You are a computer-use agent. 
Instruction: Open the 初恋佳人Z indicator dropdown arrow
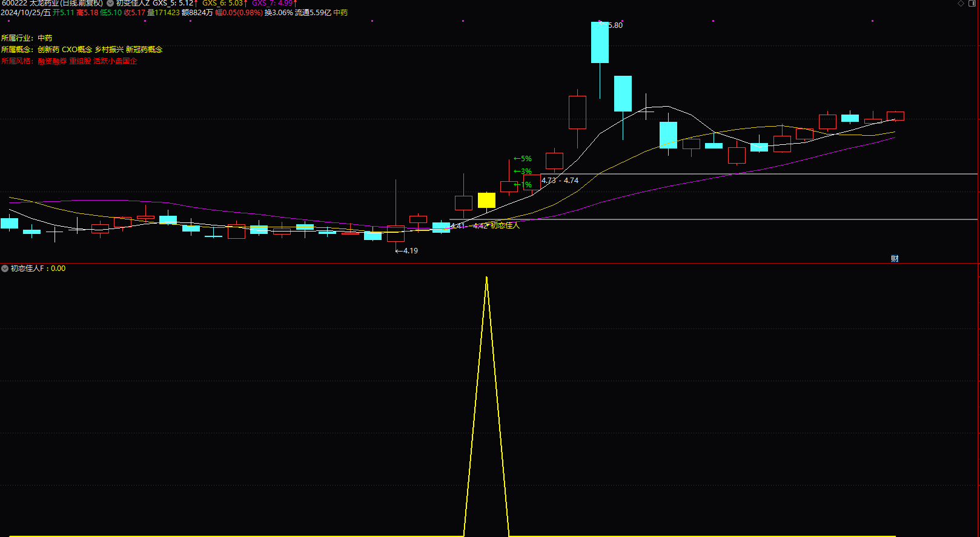pos(110,4)
